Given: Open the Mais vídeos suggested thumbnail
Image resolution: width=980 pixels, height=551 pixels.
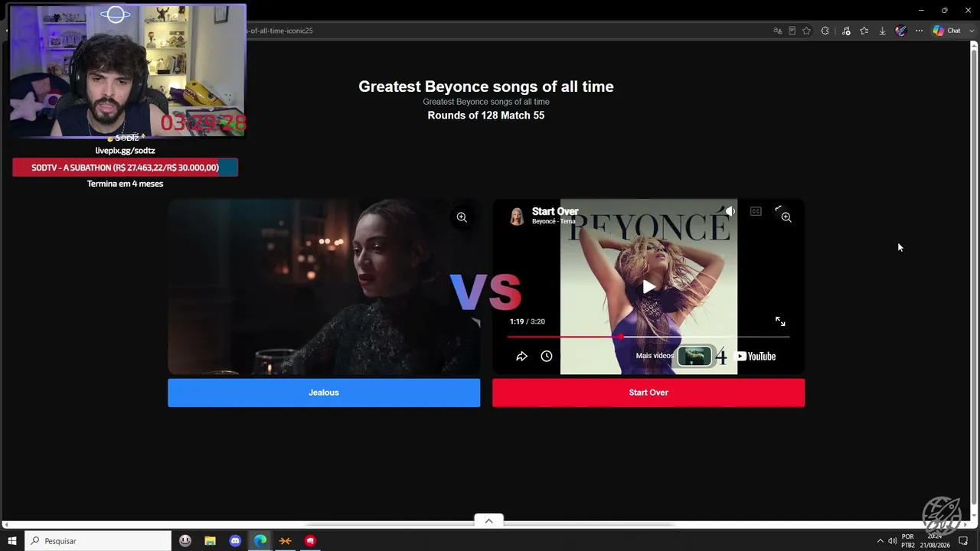Looking at the screenshot, I should (694, 356).
